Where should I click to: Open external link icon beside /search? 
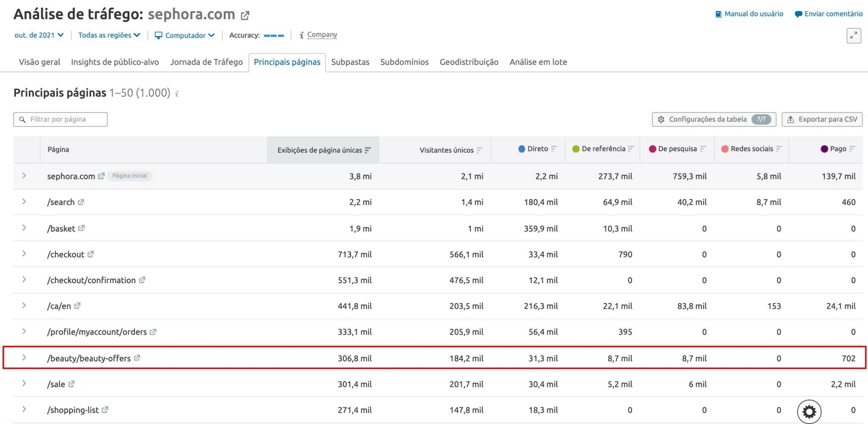click(x=81, y=202)
